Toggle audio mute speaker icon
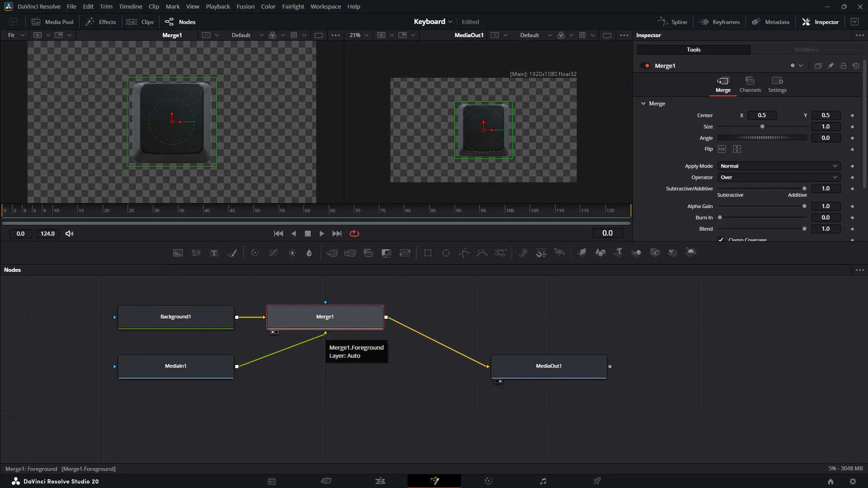This screenshot has width=868, height=488. pos(69,234)
